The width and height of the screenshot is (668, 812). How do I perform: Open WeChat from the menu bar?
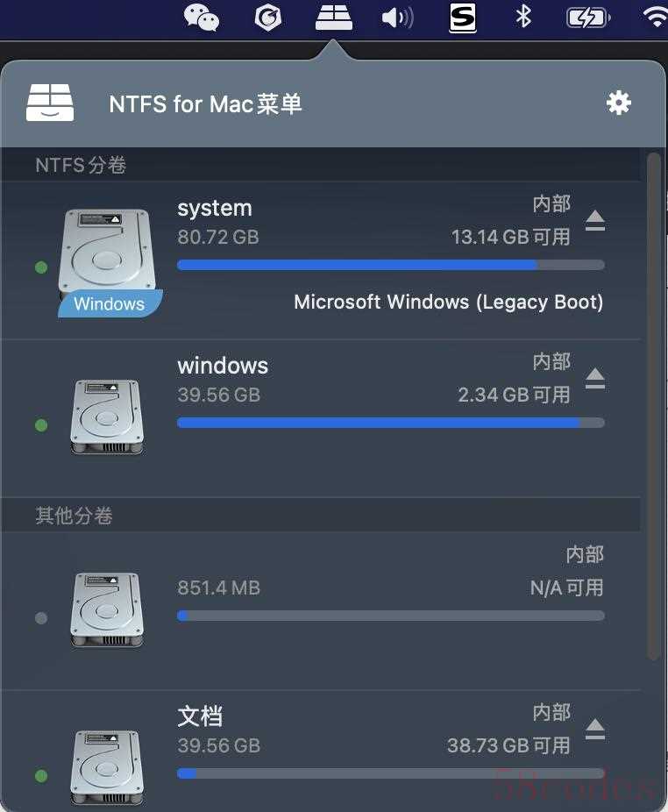click(202, 18)
